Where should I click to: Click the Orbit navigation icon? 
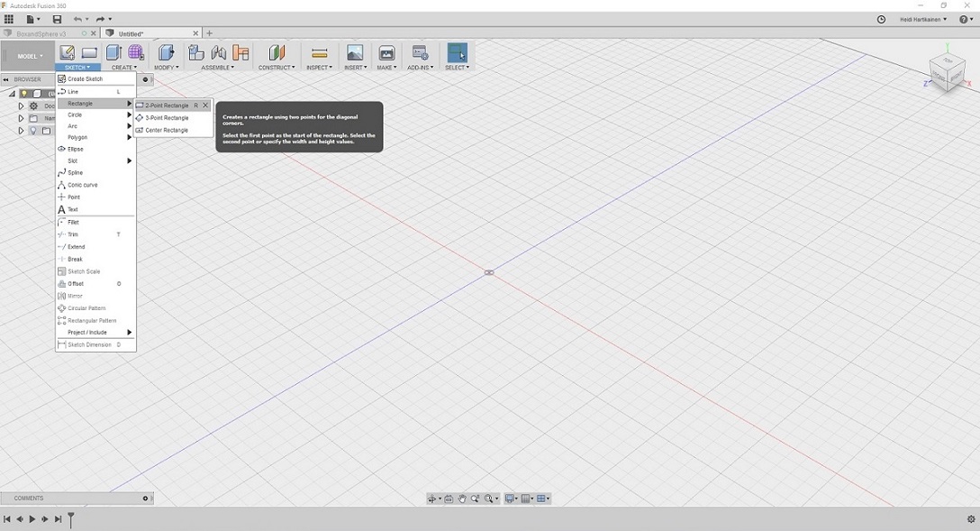pyautogui.click(x=431, y=499)
